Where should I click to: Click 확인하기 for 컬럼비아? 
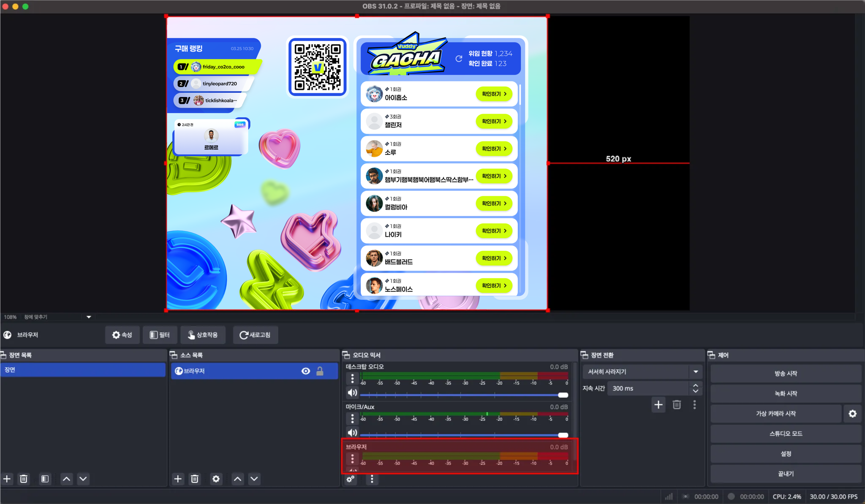point(494,203)
